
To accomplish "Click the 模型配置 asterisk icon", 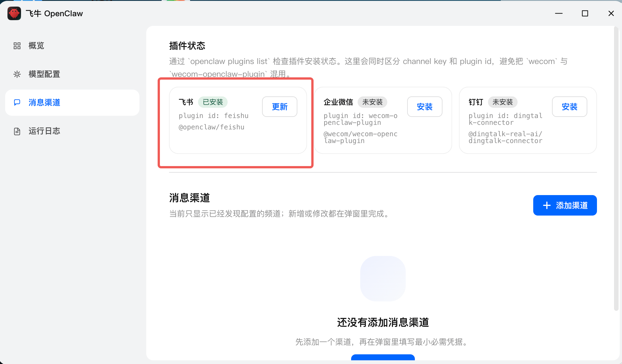I will (x=17, y=74).
